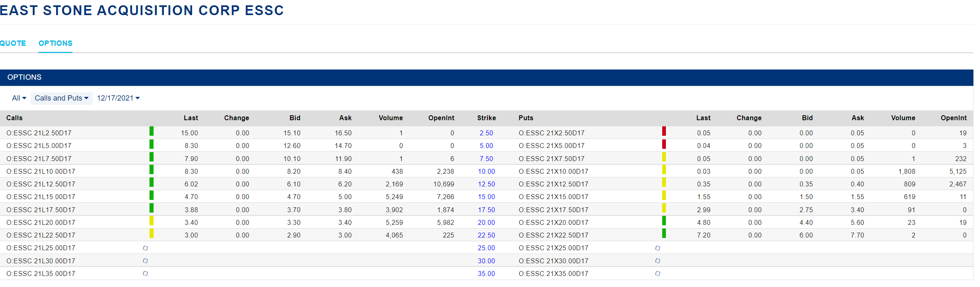
Task: Select call contract O:ESSC 21L17.50D17
Action: pyautogui.click(x=41, y=210)
